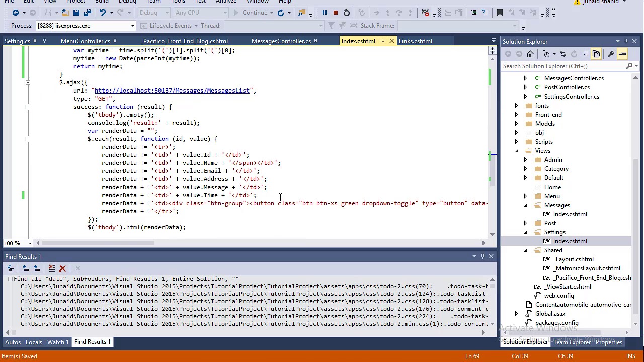This screenshot has width=644, height=362.
Task: Toggle a bookmark with bookmark icon
Action: click(500, 13)
